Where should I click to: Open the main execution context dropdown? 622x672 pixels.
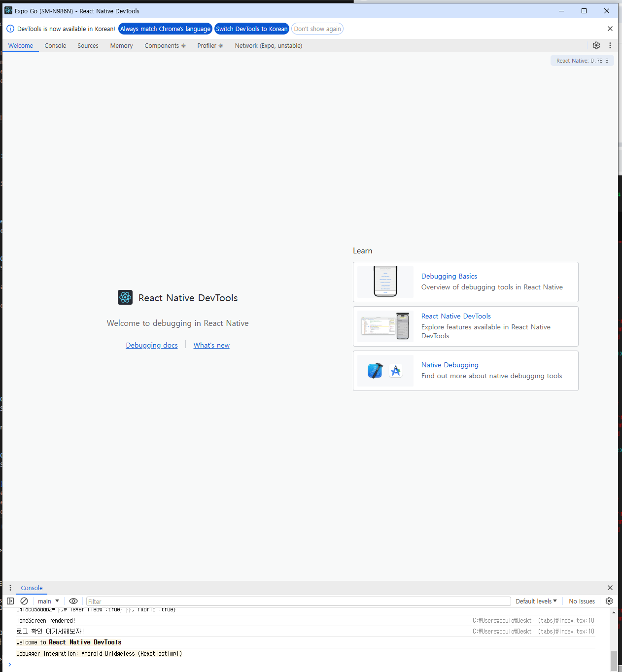(x=48, y=601)
